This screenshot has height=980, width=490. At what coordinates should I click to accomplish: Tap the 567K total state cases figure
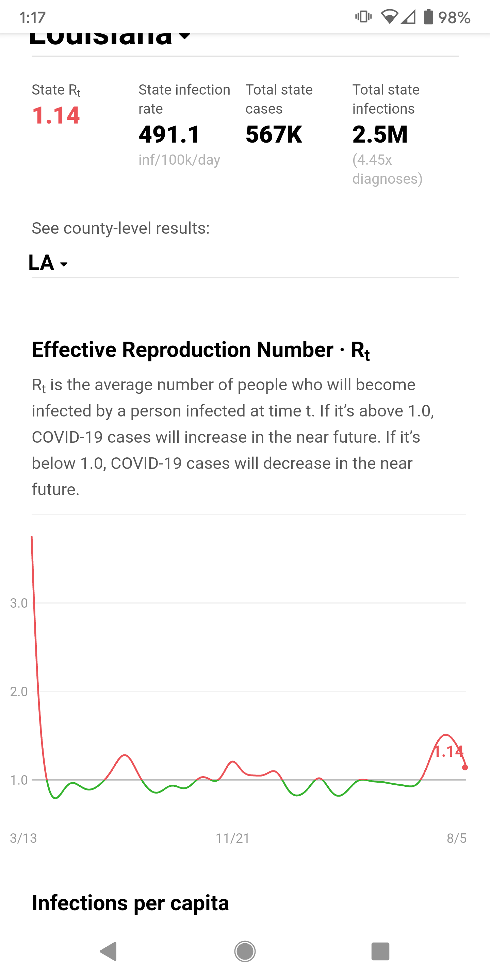click(x=274, y=134)
